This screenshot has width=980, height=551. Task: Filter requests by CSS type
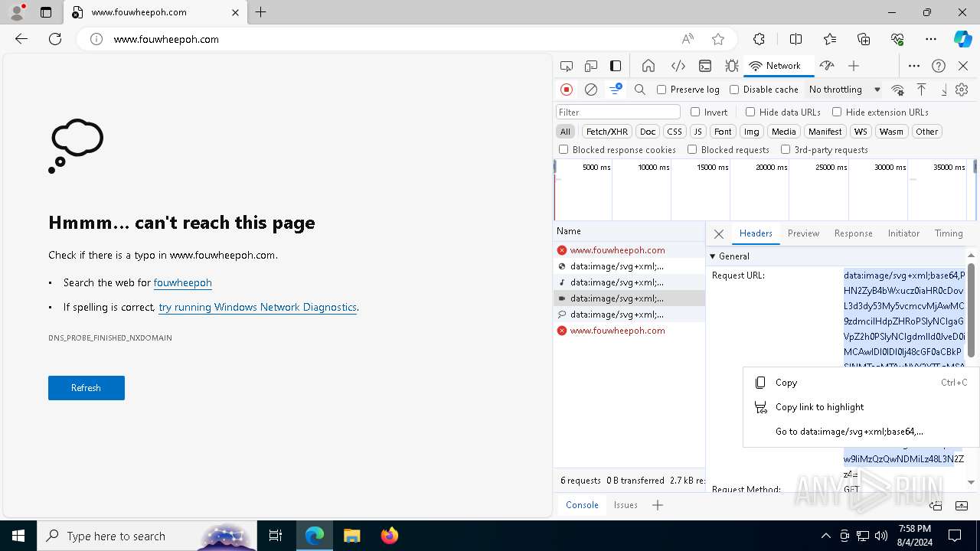(x=674, y=132)
